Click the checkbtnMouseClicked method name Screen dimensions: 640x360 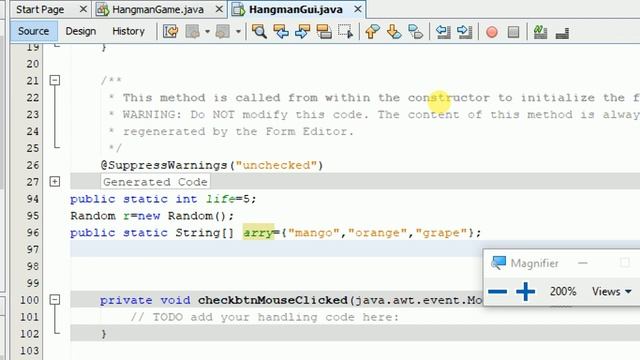273,300
